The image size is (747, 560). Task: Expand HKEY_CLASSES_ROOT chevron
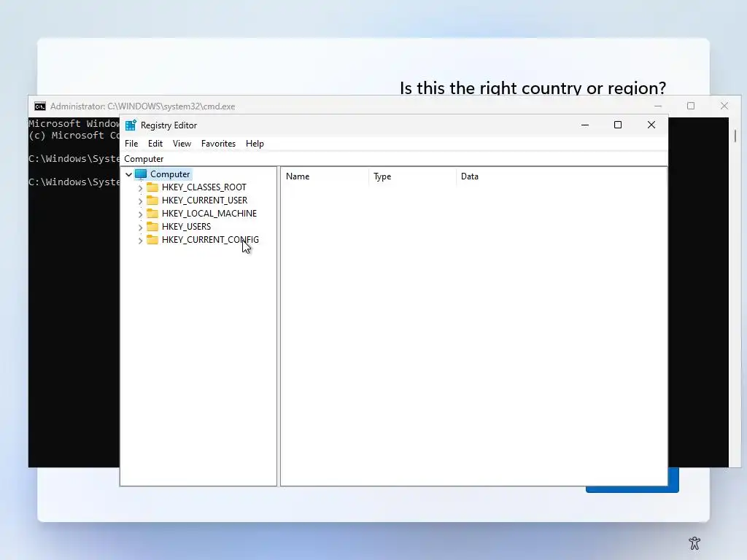pyautogui.click(x=140, y=187)
